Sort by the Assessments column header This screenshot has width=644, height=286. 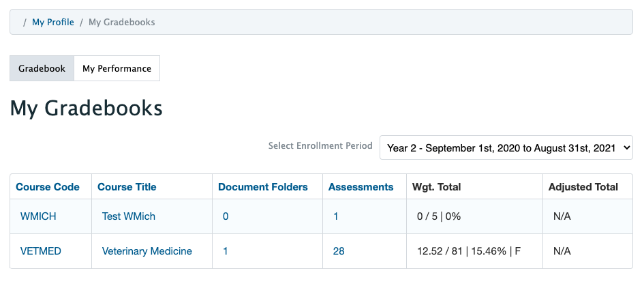[361, 187]
